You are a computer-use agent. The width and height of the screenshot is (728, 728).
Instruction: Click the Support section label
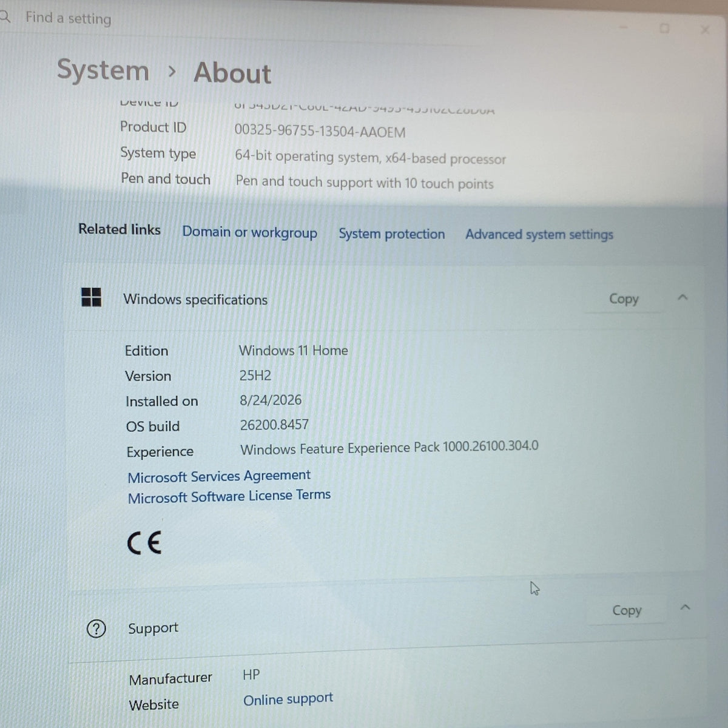pyautogui.click(x=153, y=629)
